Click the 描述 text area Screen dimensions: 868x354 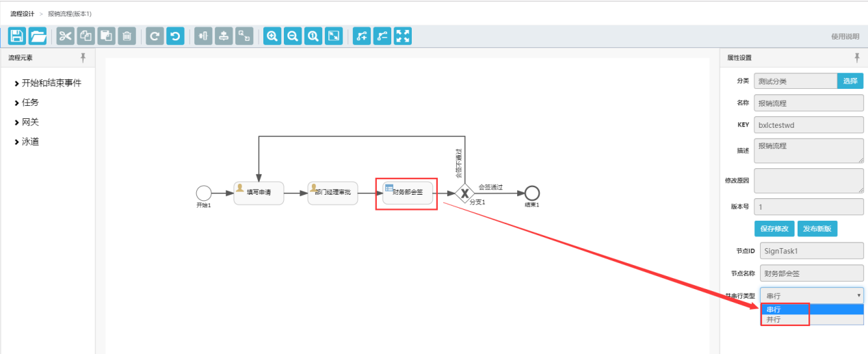coord(809,150)
